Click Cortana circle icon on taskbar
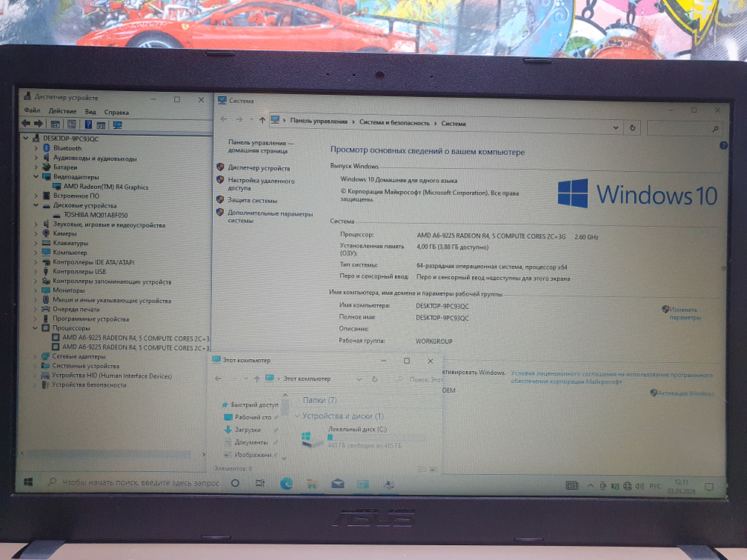Image resolution: width=747 pixels, height=560 pixels. click(235, 483)
